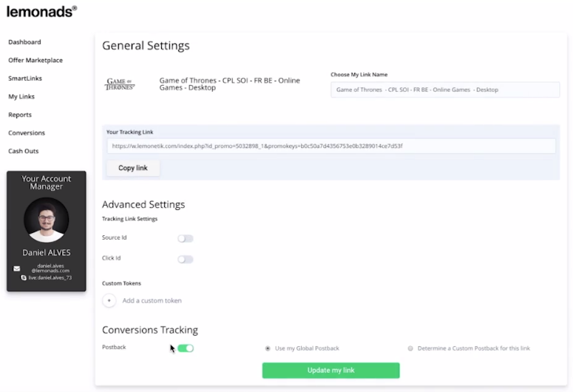Open the Dashboard menu item
The width and height of the screenshot is (573, 392).
coord(24,42)
